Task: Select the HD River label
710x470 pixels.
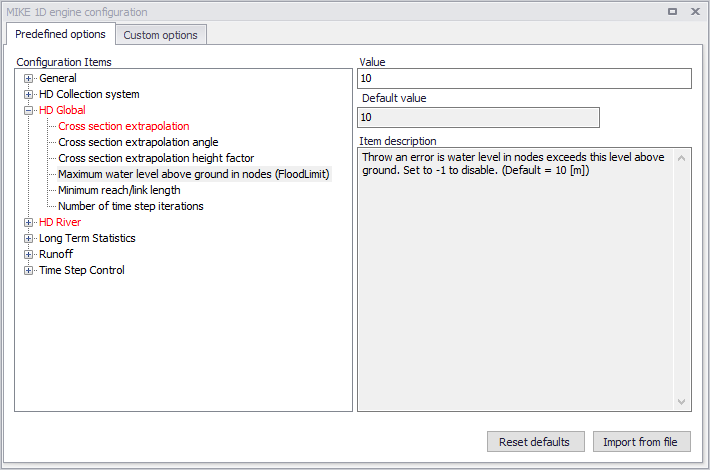Action: coord(60,222)
